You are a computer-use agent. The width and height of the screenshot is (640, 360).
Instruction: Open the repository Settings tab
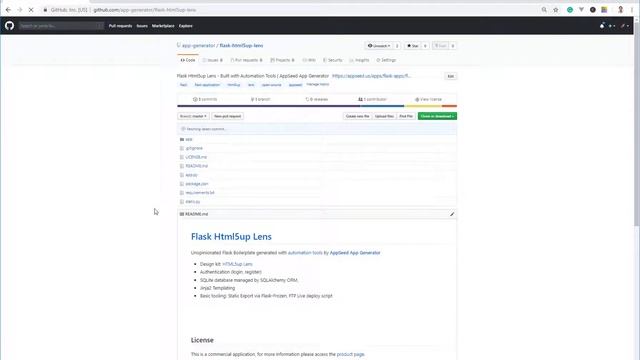click(x=386, y=60)
